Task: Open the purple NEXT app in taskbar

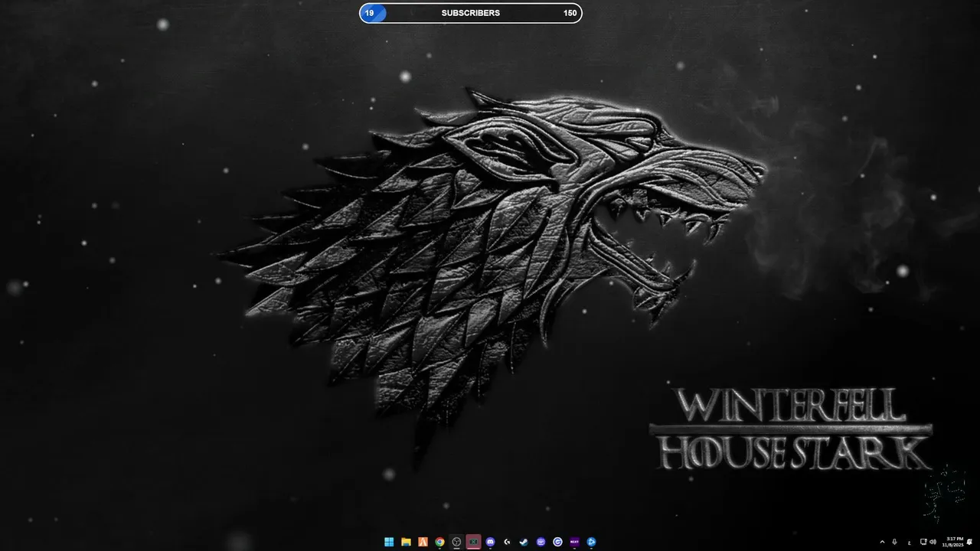Action: [x=574, y=542]
